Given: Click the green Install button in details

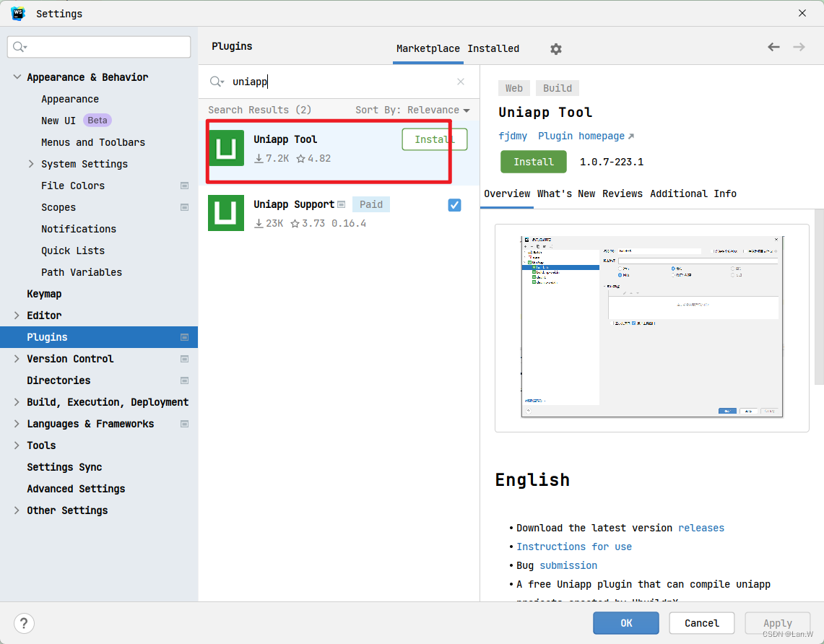Looking at the screenshot, I should [534, 162].
